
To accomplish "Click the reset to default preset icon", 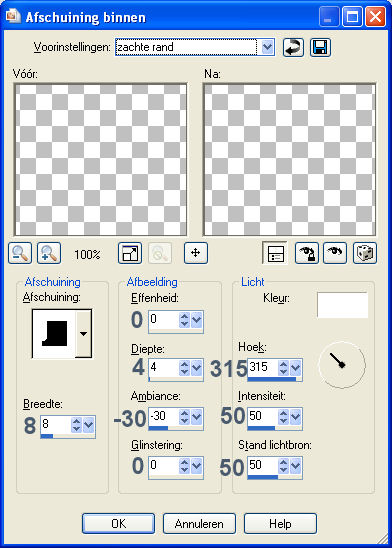I will click(x=293, y=47).
